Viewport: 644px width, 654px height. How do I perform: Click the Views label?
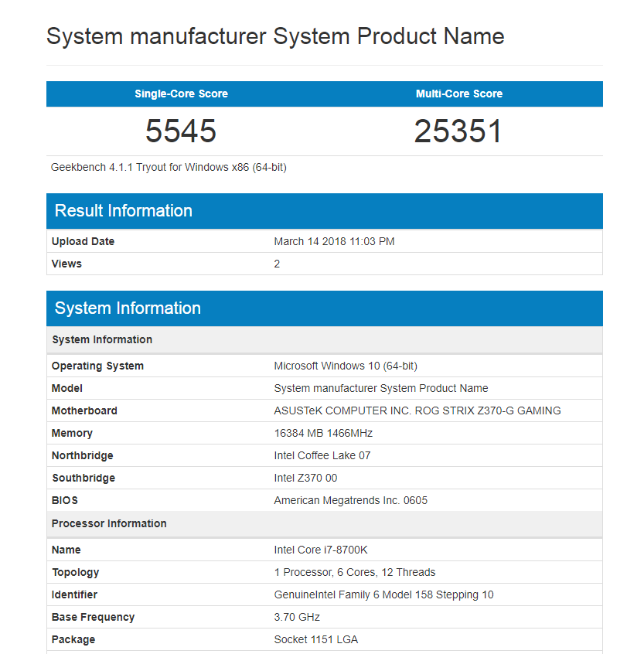66,264
